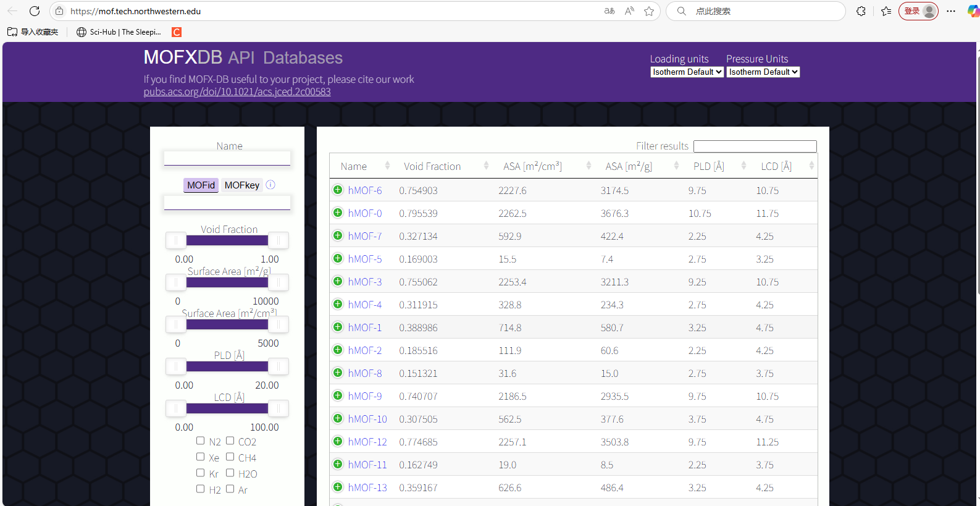Click the LCD slider right handle
This screenshot has width=980, height=506.
(279, 408)
